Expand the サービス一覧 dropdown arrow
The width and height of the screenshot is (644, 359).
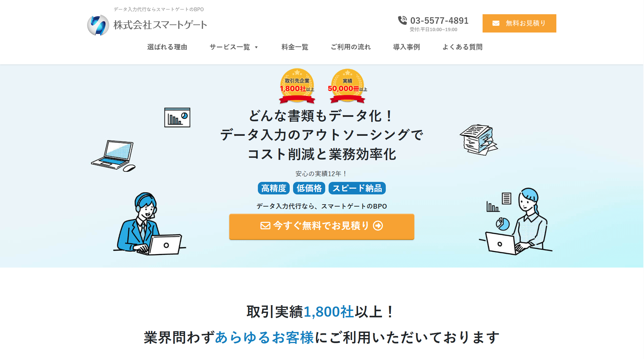coord(256,47)
